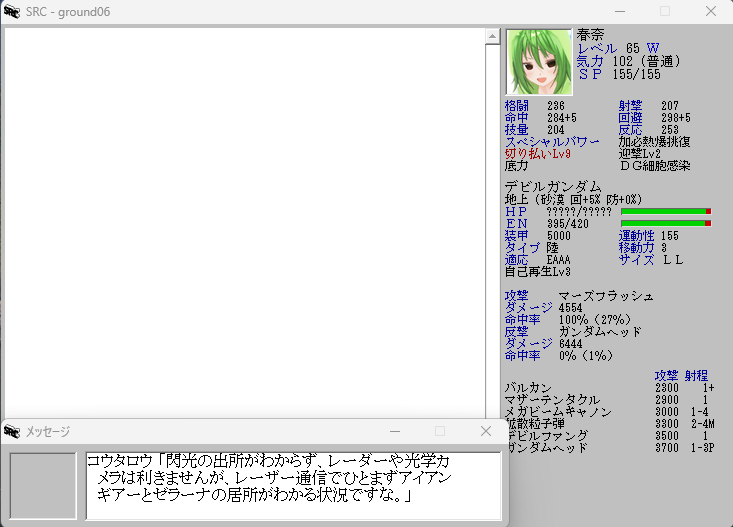733x527 pixels.
Task: Click the 気力 label
Action: point(590,61)
